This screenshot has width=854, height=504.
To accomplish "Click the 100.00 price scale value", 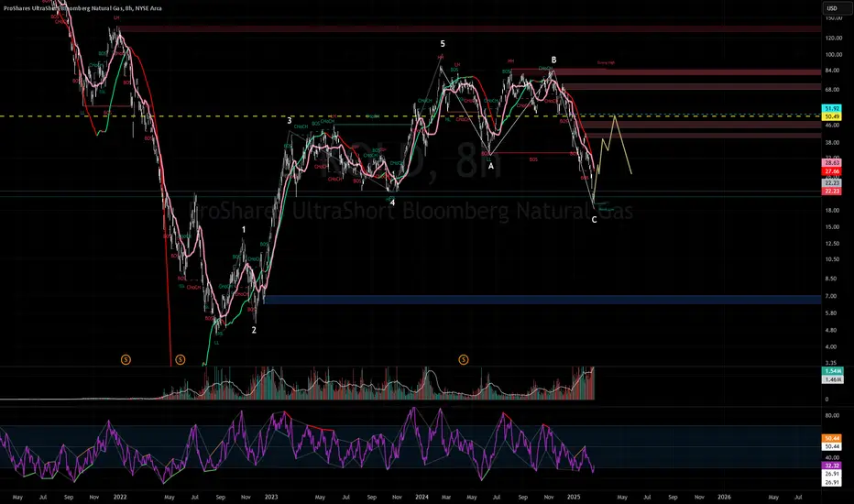I will click(833, 55).
